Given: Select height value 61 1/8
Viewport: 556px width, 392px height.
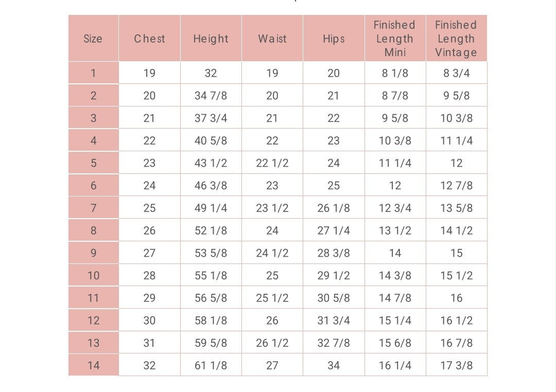Looking at the screenshot, I should click(211, 365).
